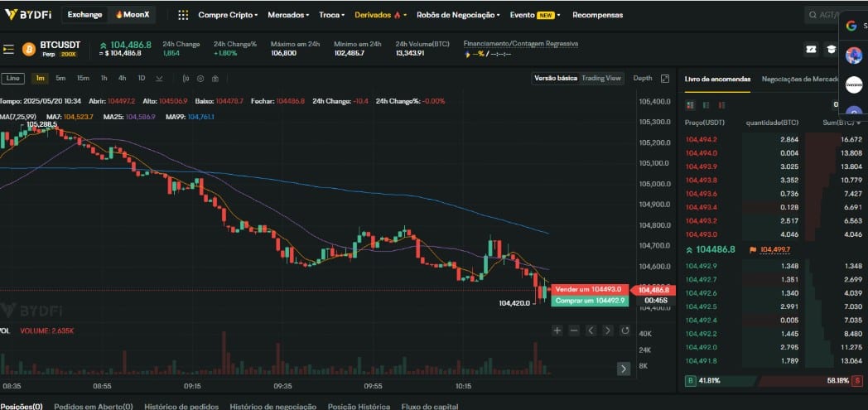Click Vender um 104493.0 button
Screen dimensions: 868x410
590,289
